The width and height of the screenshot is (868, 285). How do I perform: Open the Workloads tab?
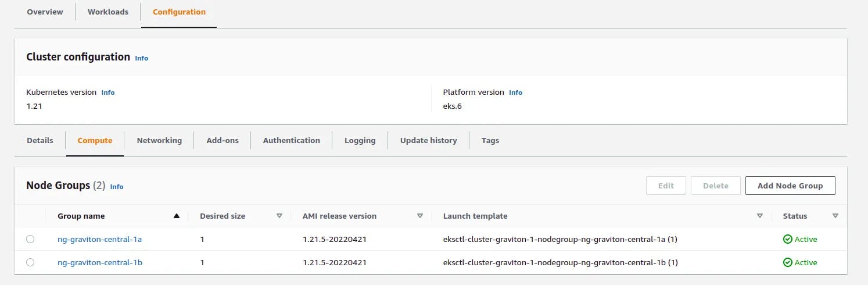(108, 12)
